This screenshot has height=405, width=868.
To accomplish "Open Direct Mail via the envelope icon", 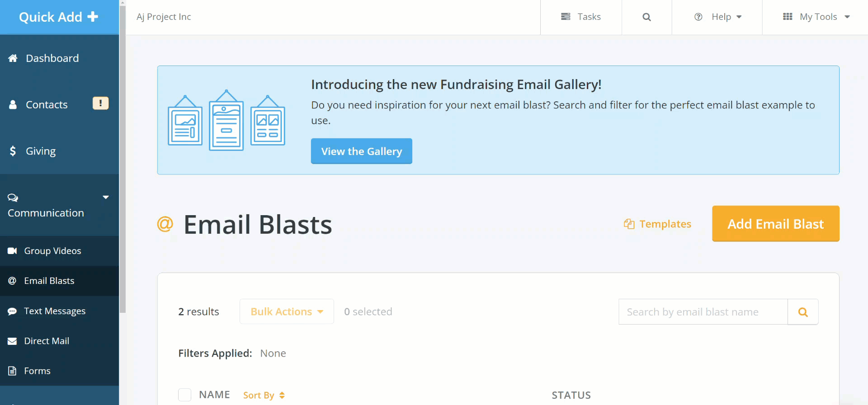I will [x=12, y=340].
